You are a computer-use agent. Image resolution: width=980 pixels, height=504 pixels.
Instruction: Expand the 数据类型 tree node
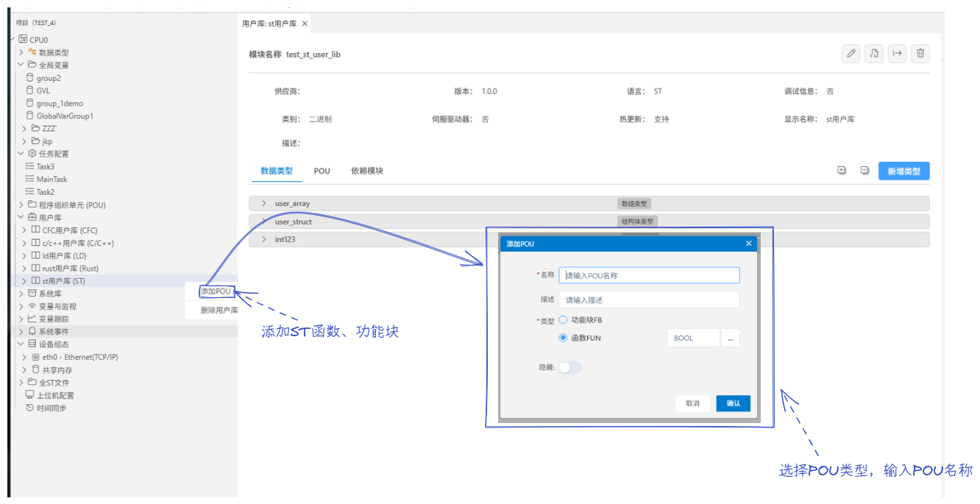coord(21,52)
